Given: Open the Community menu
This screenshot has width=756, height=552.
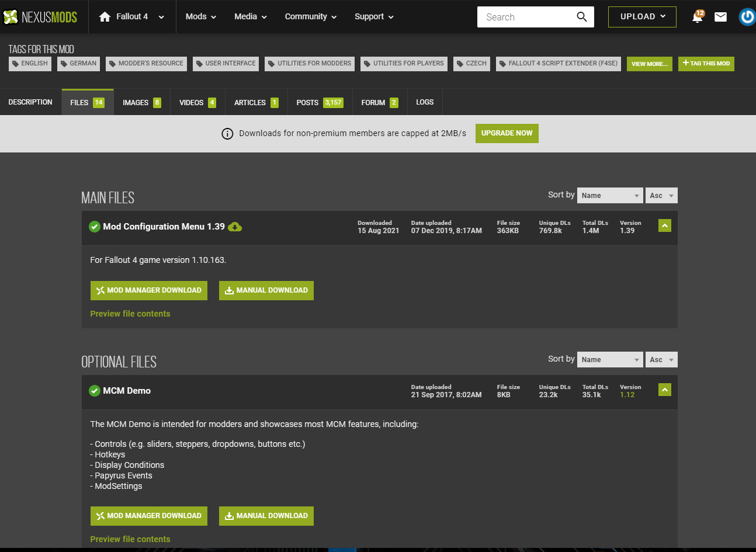Looking at the screenshot, I should pos(311,17).
